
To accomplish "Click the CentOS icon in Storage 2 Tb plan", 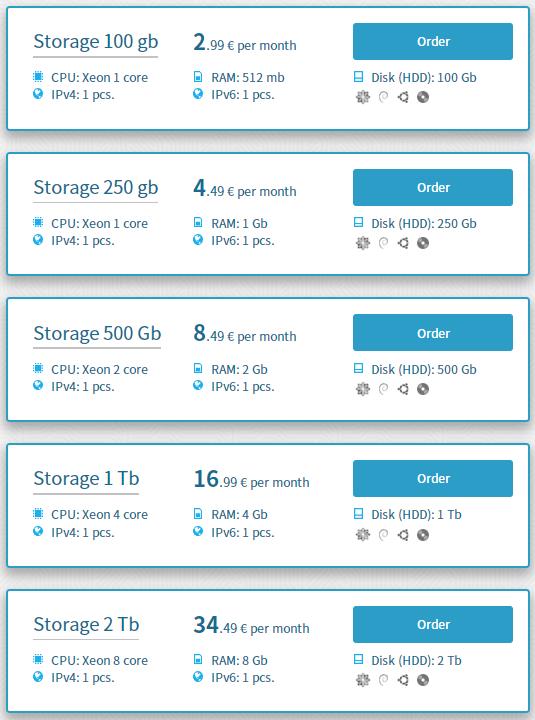I will pyautogui.click(x=363, y=680).
